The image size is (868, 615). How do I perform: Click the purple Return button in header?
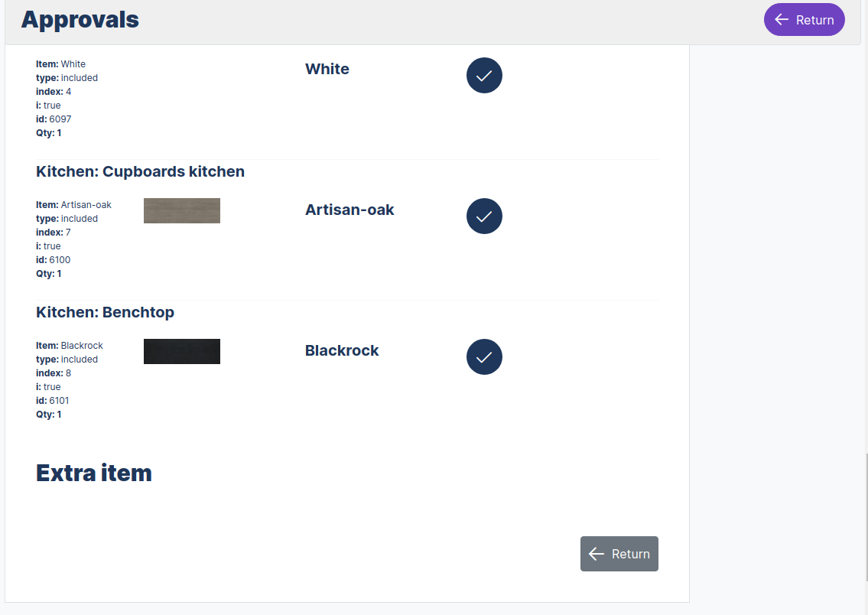pos(804,20)
